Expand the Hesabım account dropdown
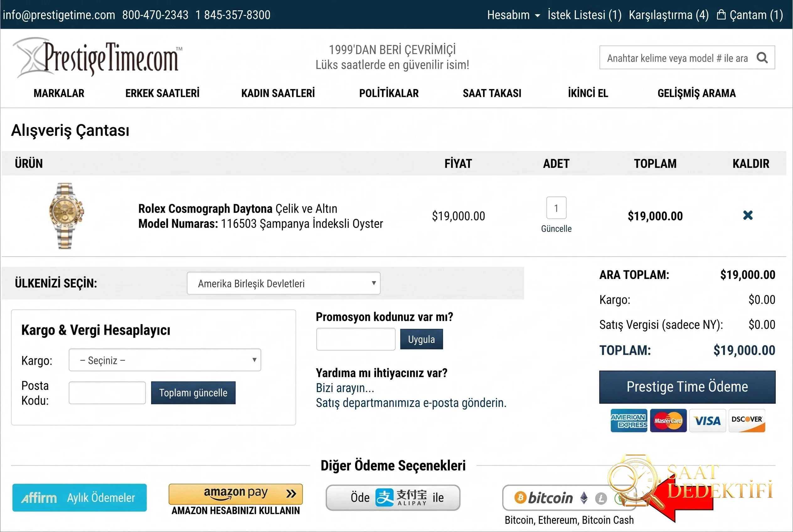The width and height of the screenshot is (793, 532). (514, 15)
